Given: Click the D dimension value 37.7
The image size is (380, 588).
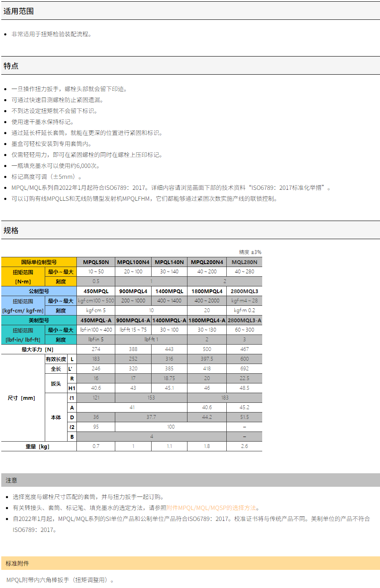Looking at the screenshot, I should [151, 417].
